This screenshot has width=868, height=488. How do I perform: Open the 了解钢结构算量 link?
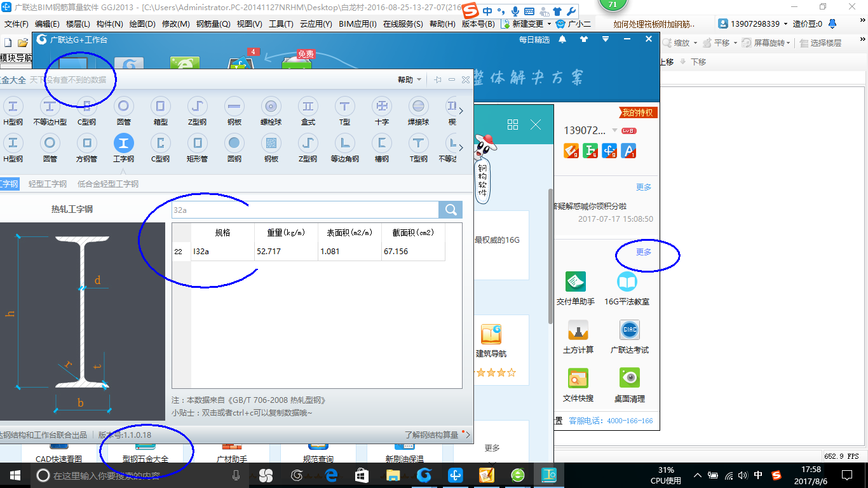click(x=431, y=435)
